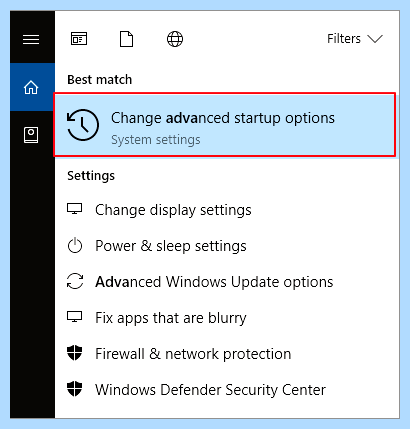Click the Firewall shield icon
This screenshot has height=429, width=410.
tap(75, 353)
